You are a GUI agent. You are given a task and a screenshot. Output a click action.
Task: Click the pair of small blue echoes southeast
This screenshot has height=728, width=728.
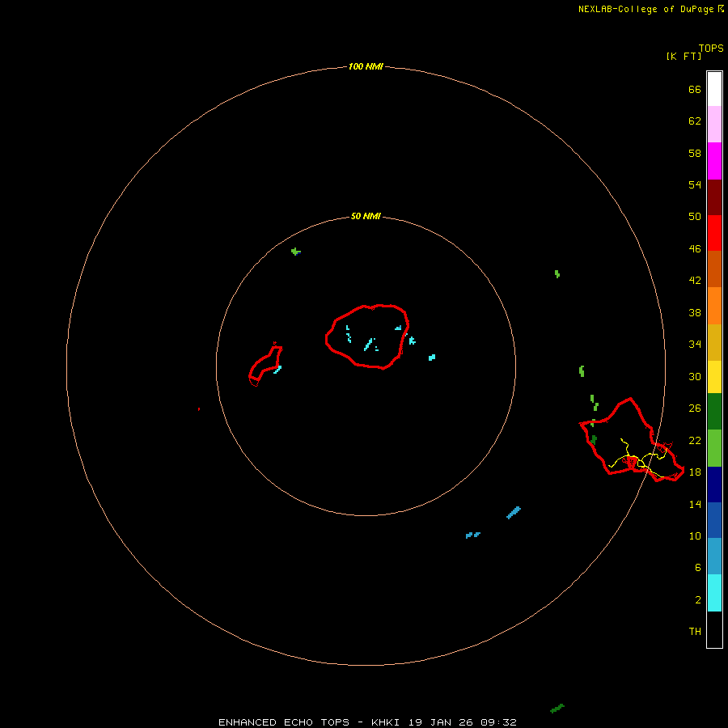(x=472, y=535)
